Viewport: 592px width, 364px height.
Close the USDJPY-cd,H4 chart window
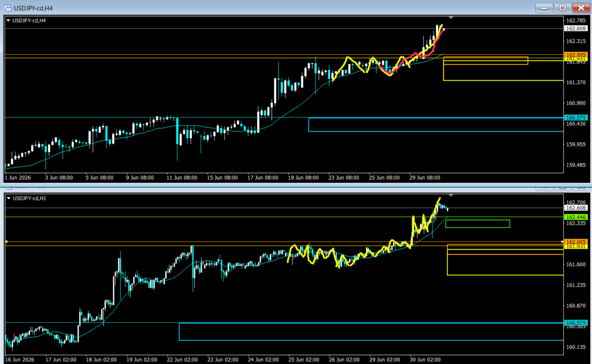(x=582, y=8)
